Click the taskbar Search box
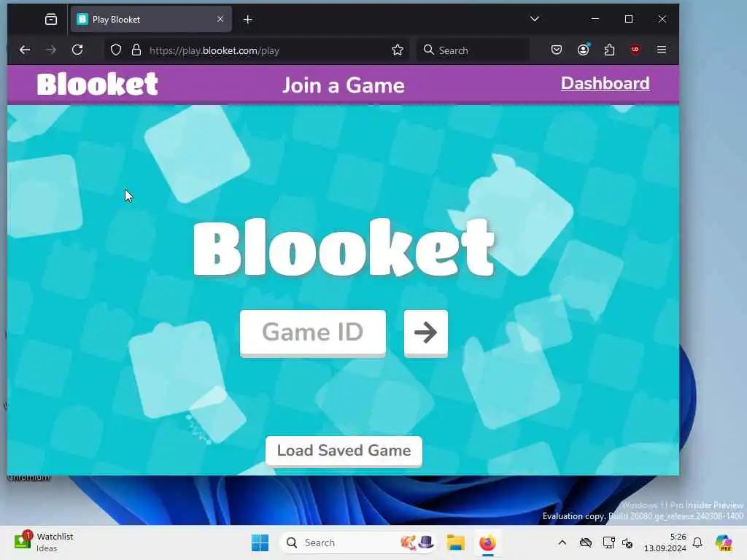Image resolution: width=747 pixels, height=560 pixels. (358, 542)
